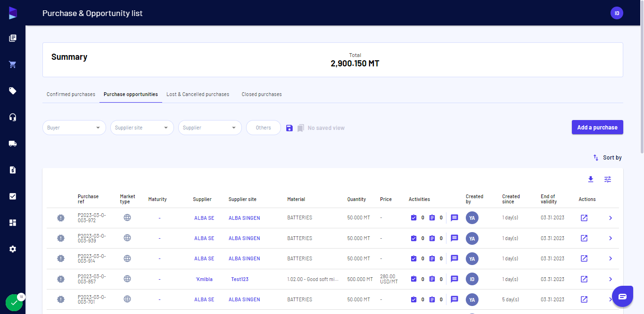Viewport: 644px width, 314px height.
Task: Open the library section in the sidebar
Action: click(x=13, y=38)
